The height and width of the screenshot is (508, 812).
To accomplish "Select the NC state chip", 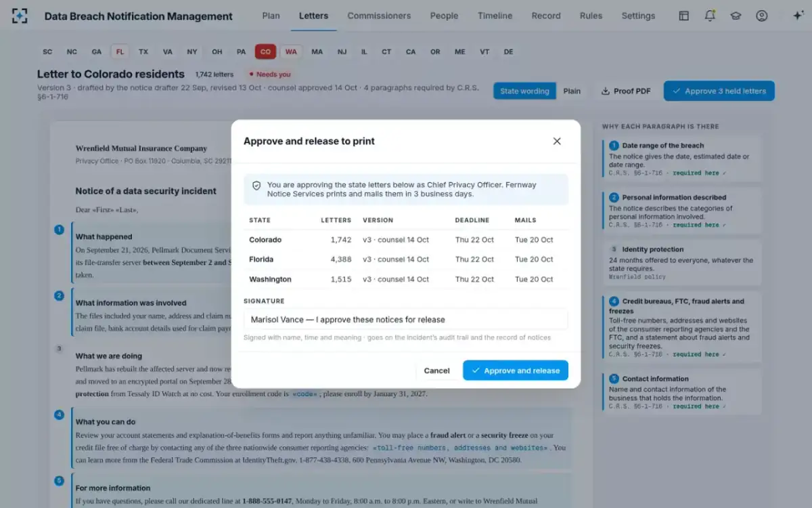I will tap(72, 51).
